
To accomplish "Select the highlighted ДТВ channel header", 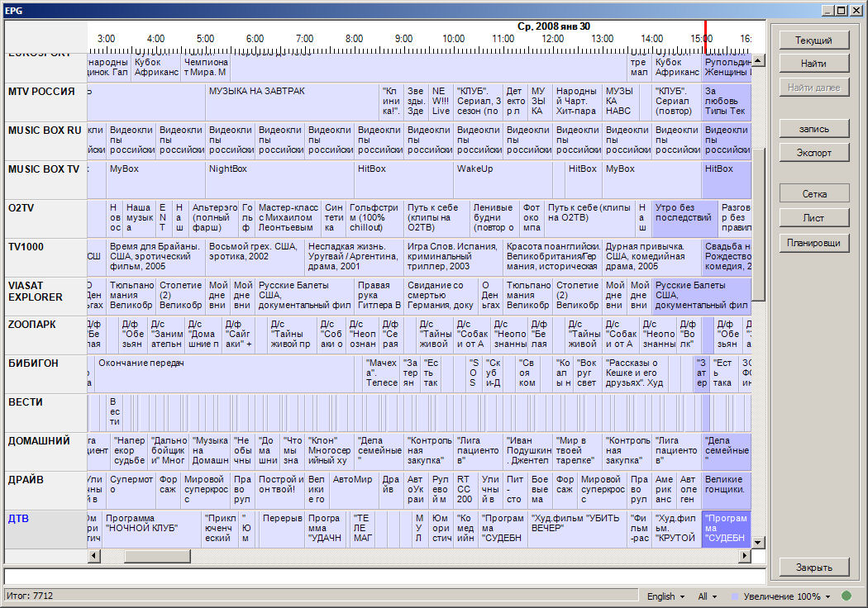I will (x=46, y=530).
